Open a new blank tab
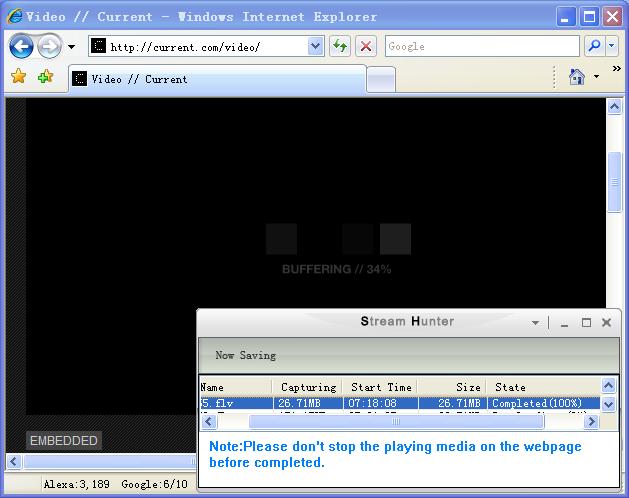Image resolution: width=629 pixels, height=498 pixels. [381, 79]
